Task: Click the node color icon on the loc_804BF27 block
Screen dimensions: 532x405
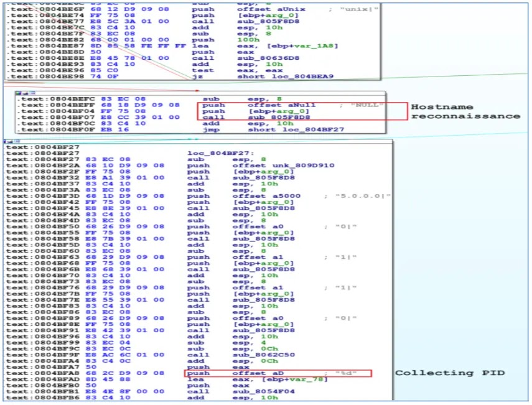Action: pyautogui.click(x=6, y=142)
